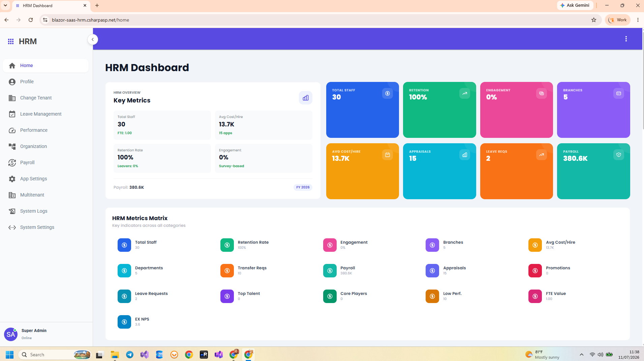Click the System Logs icon

(12, 211)
